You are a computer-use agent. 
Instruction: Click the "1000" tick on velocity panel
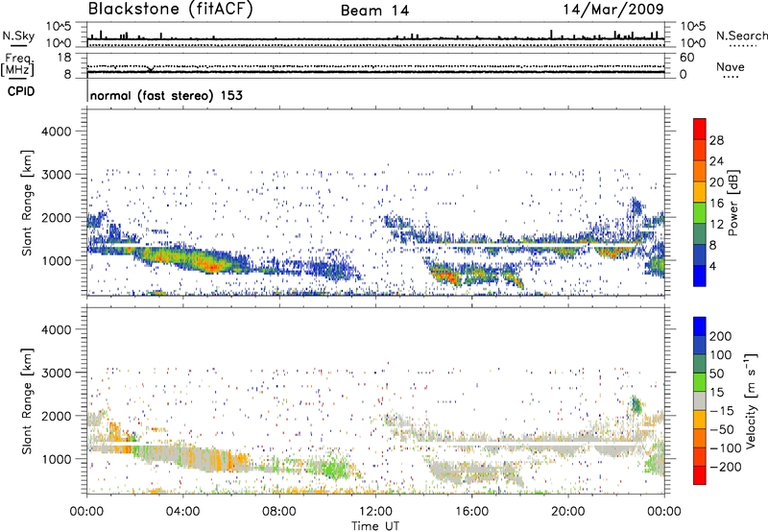(x=56, y=460)
